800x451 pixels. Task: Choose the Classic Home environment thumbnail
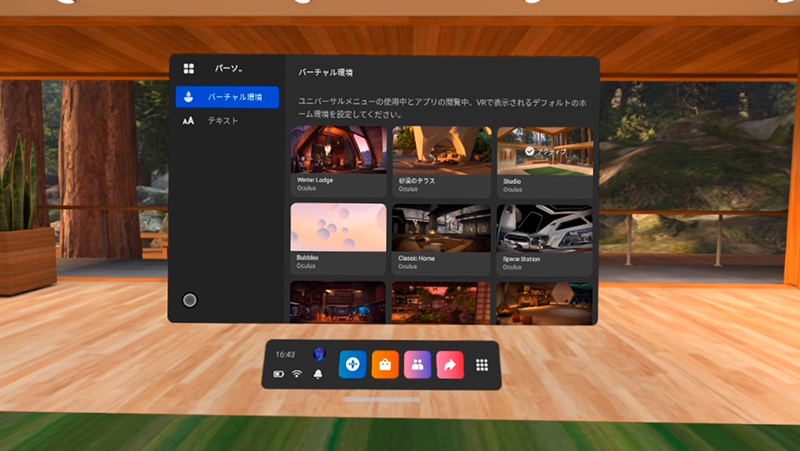pyautogui.click(x=441, y=228)
